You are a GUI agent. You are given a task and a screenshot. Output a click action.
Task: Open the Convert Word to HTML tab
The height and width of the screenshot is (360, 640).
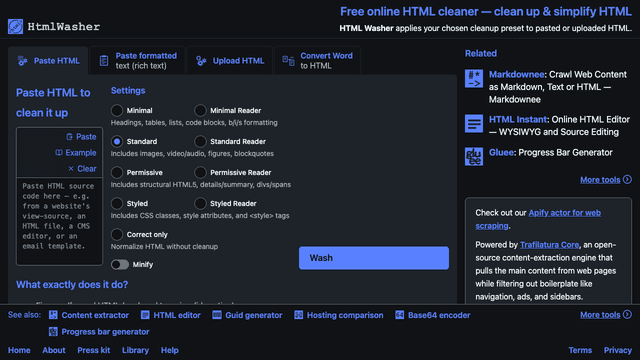tap(318, 61)
